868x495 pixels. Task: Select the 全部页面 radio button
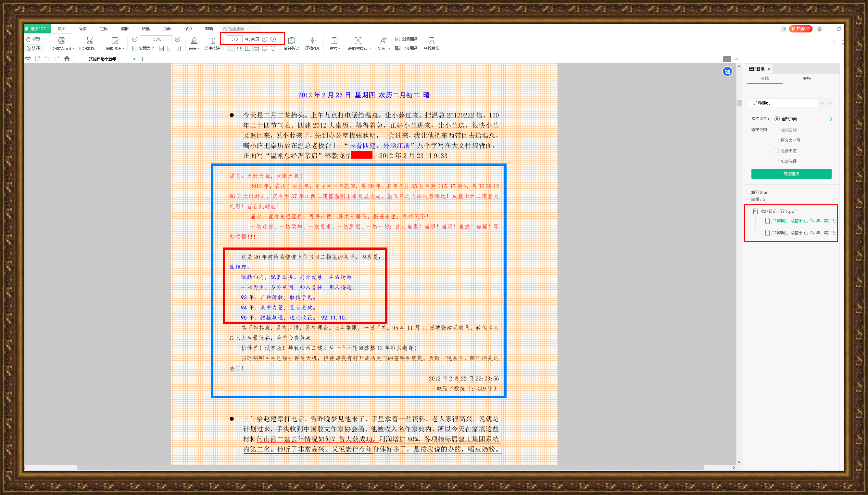tap(777, 119)
